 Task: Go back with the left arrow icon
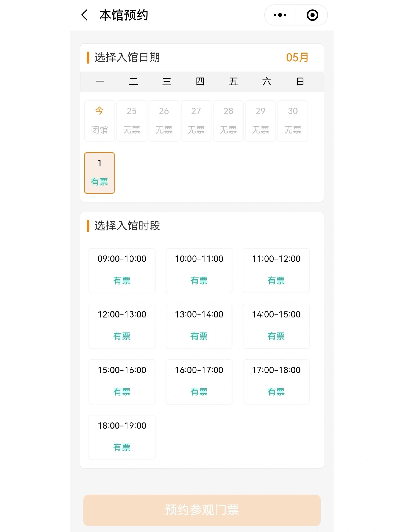point(84,15)
